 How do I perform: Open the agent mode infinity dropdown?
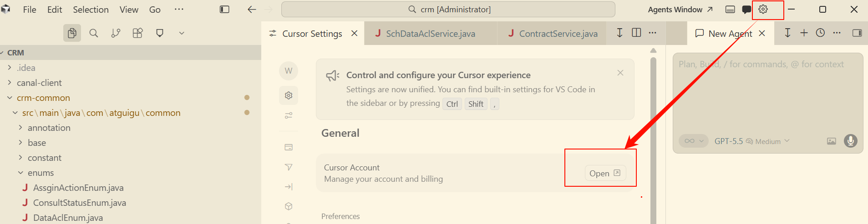[x=694, y=141]
